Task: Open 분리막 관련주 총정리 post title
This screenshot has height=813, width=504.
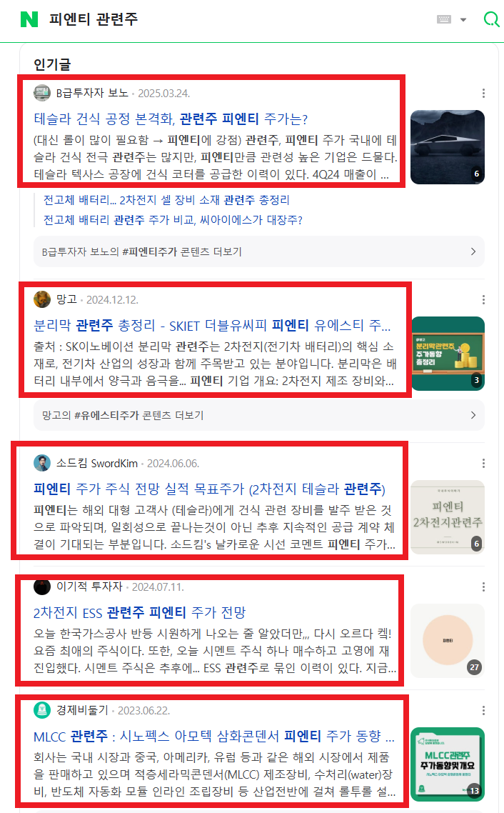Action: pos(212,326)
